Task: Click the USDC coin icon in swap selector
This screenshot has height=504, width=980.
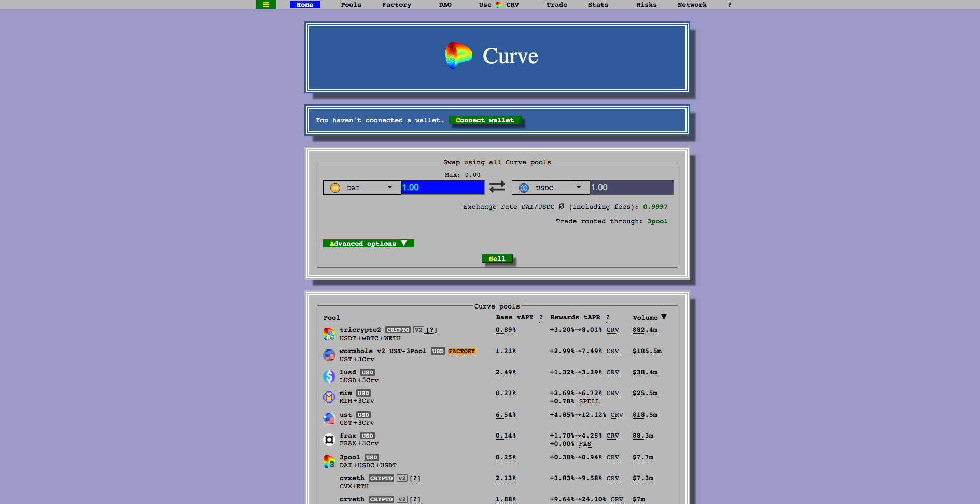Action: tap(524, 188)
